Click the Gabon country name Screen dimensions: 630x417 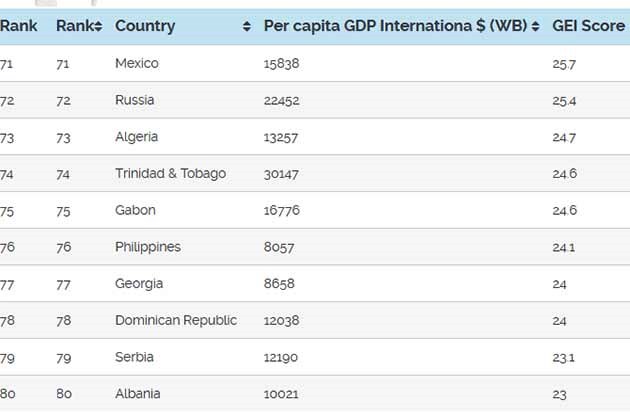[x=135, y=210]
